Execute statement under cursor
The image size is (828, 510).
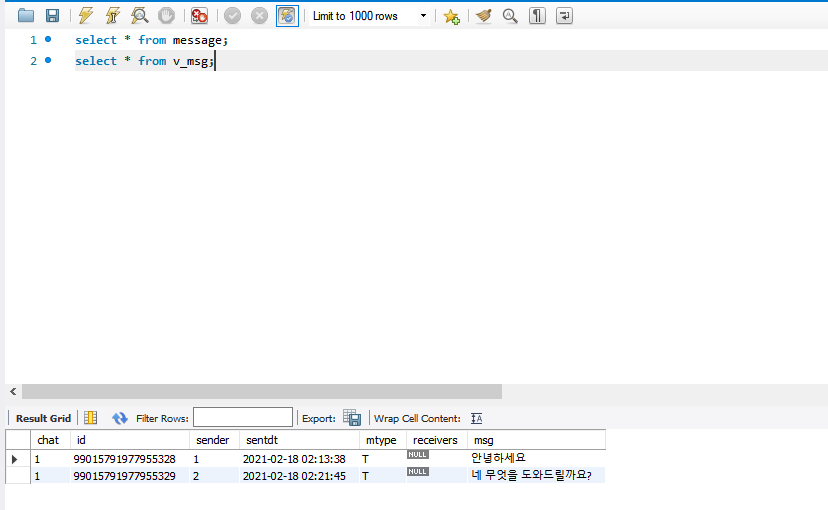113,16
